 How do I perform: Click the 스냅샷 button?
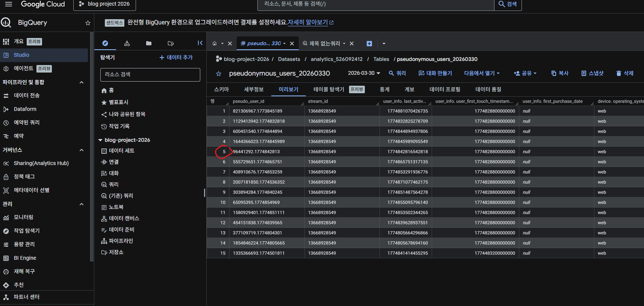(x=592, y=73)
